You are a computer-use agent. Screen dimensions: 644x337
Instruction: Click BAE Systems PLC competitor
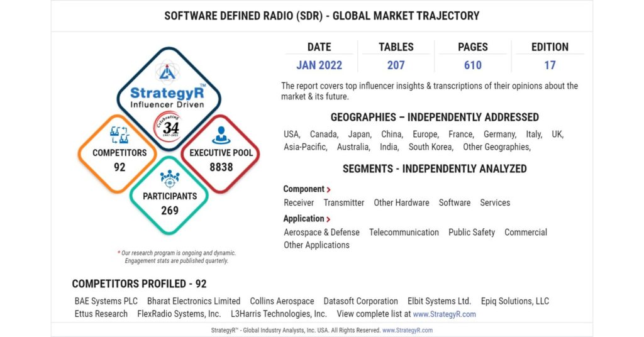pos(106,301)
